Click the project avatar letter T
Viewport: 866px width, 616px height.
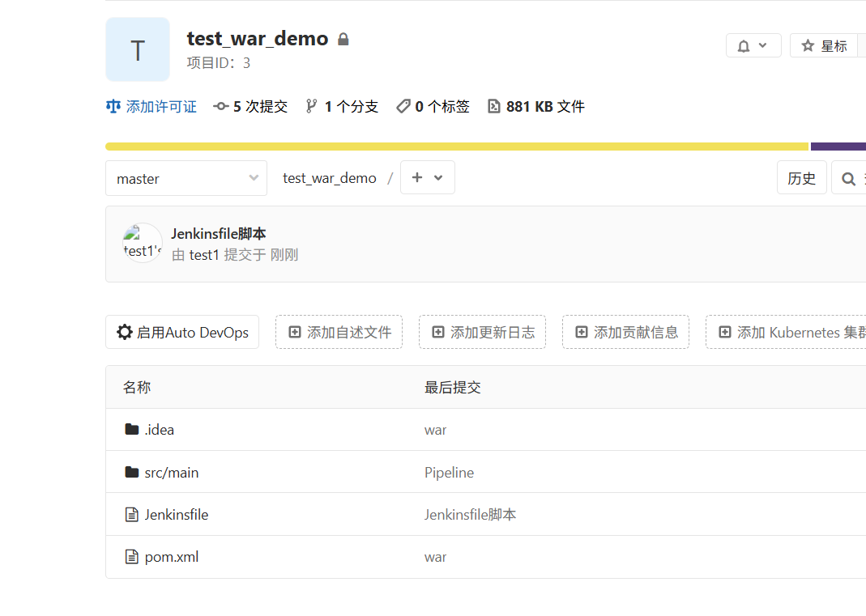[138, 50]
